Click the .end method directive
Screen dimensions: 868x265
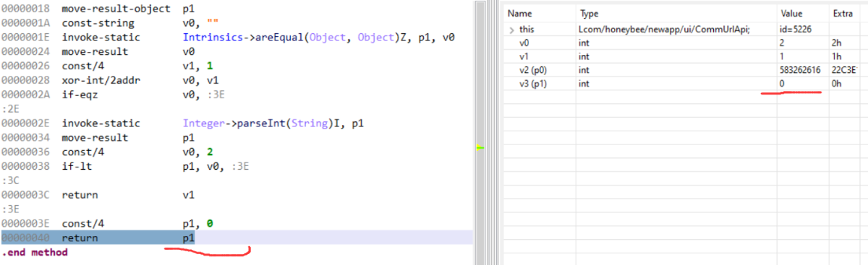pyautogui.click(x=35, y=252)
